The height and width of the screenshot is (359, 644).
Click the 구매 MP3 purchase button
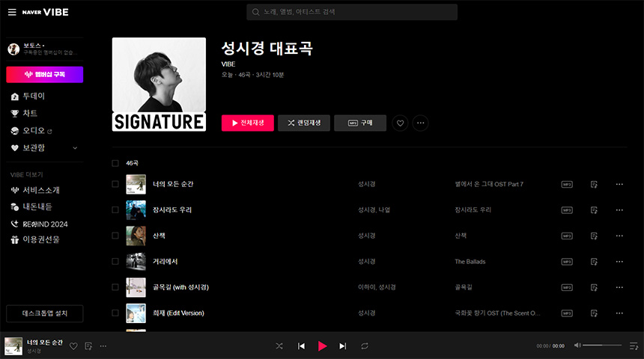coord(360,123)
